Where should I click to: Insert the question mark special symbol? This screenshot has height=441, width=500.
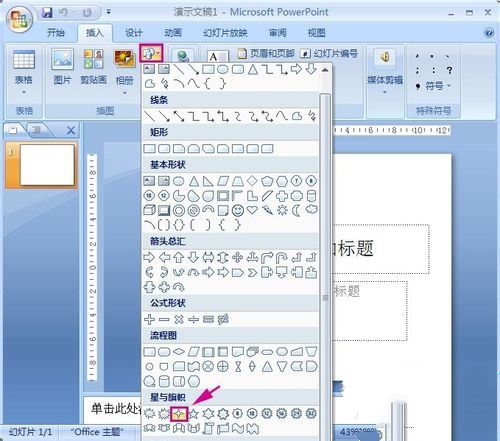(450, 70)
